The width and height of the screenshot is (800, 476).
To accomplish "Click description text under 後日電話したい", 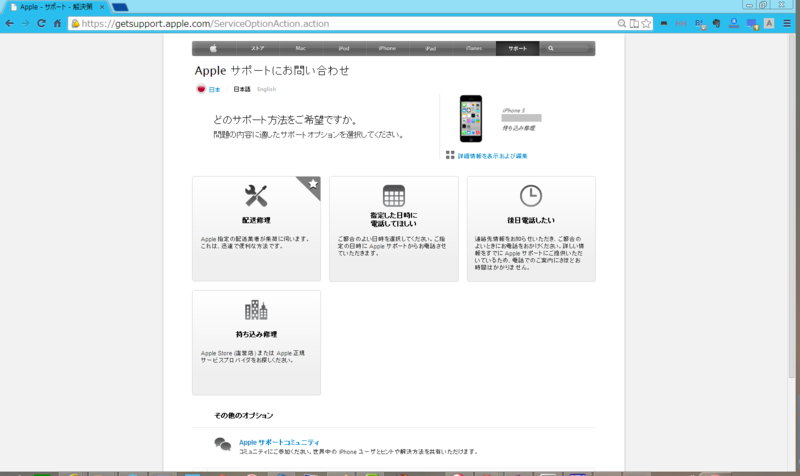I will click(529, 253).
